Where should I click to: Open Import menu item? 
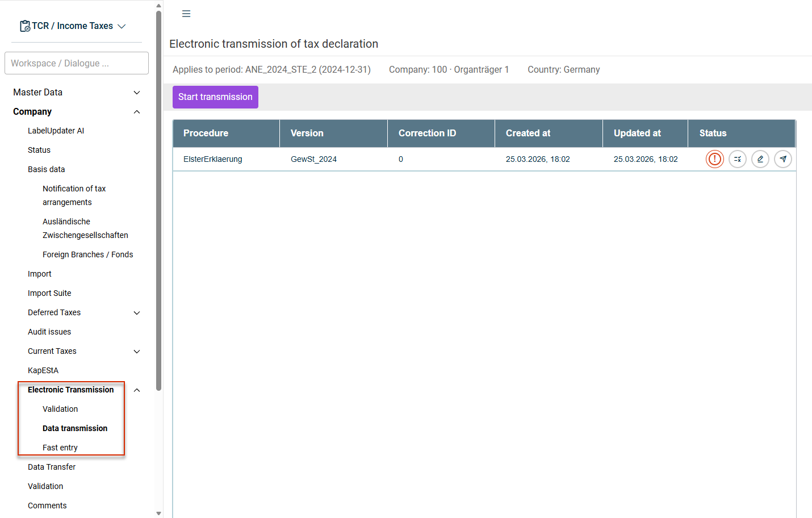(40, 274)
